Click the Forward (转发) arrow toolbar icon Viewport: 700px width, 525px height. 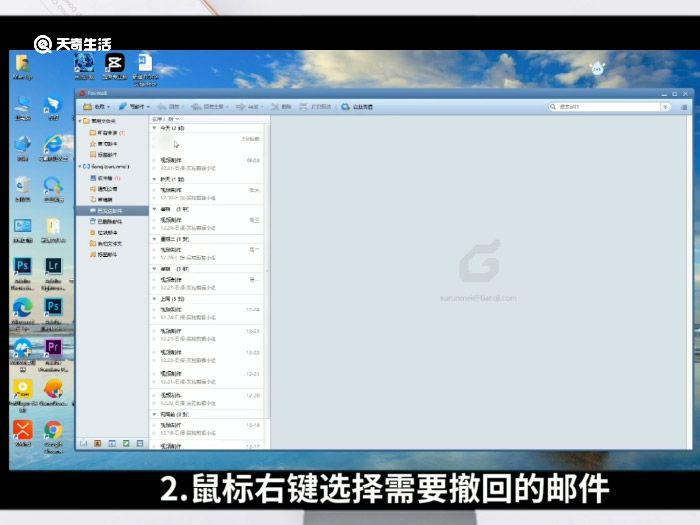(x=241, y=107)
